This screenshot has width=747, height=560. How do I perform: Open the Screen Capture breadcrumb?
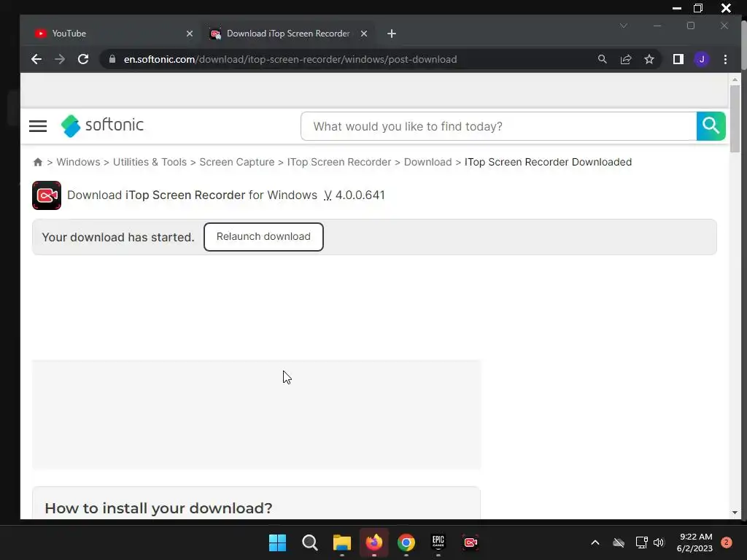click(237, 162)
